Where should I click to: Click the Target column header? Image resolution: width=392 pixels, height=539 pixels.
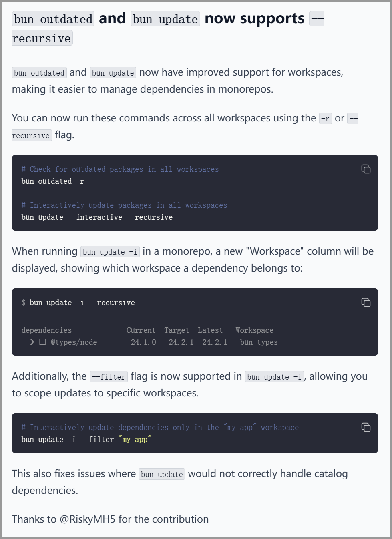coord(177,330)
